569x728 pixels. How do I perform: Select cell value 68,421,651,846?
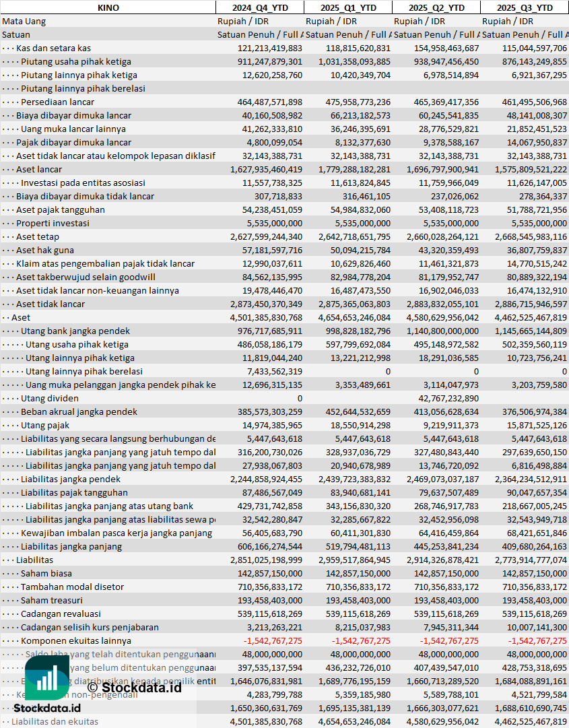[x=537, y=533]
